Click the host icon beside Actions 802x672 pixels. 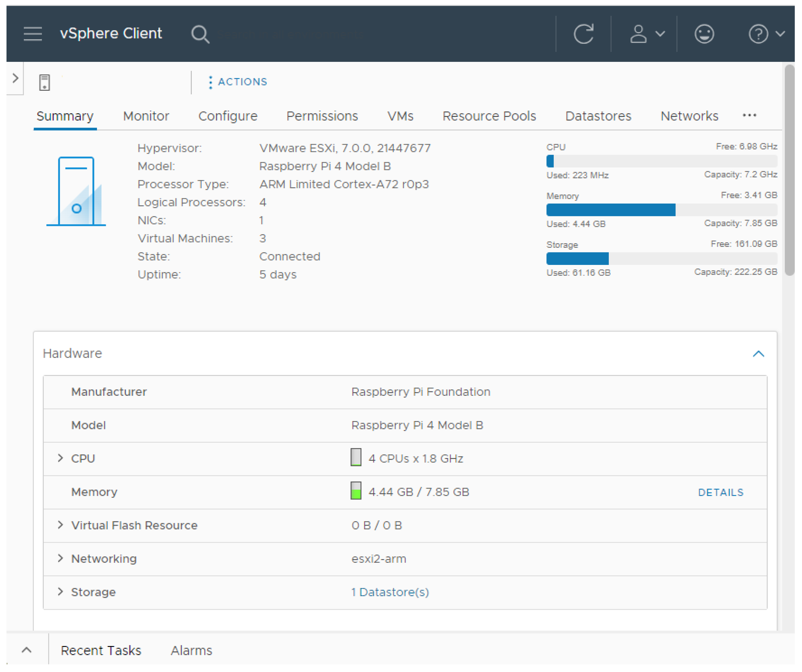(45, 83)
